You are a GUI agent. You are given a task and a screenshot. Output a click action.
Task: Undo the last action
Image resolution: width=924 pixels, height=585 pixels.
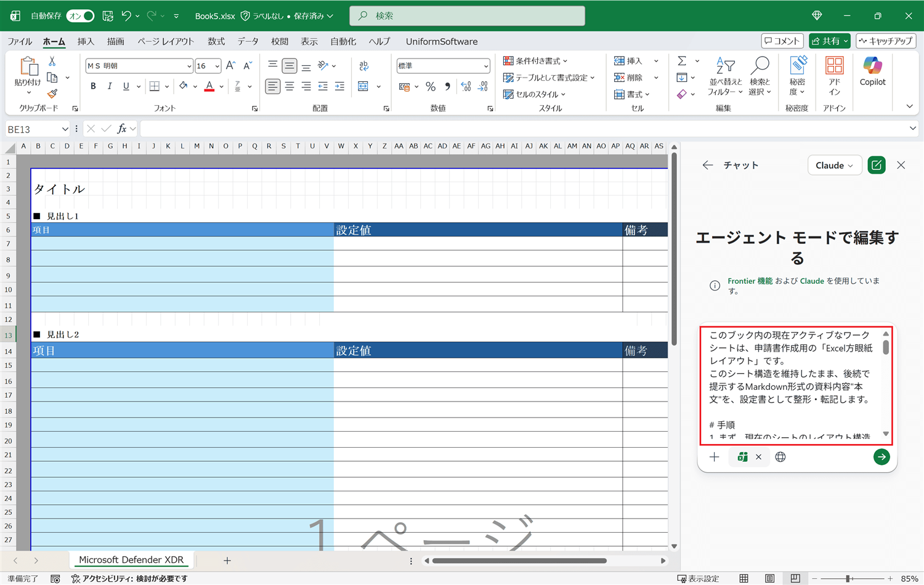tap(126, 16)
